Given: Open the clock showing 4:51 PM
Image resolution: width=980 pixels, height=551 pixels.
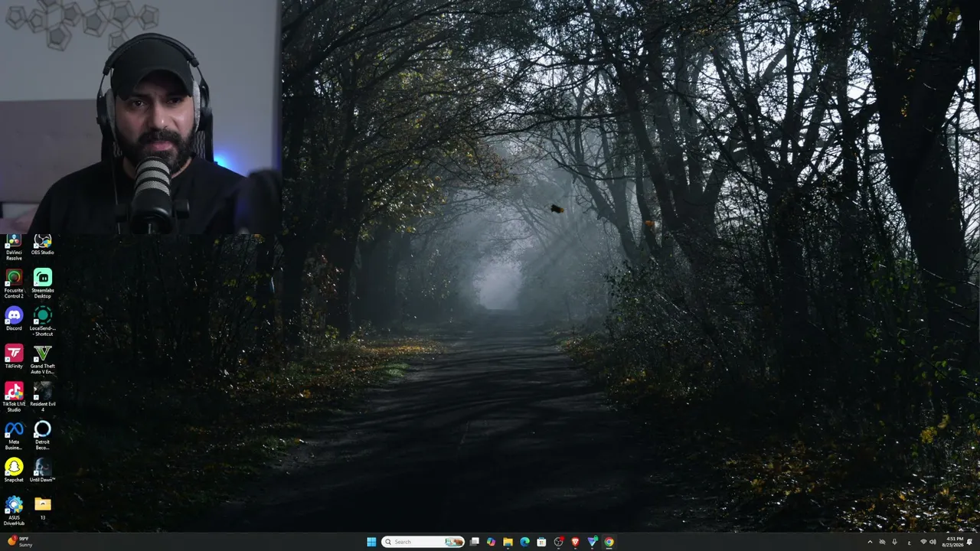Looking at the screenshot, I should coord(955,542).
